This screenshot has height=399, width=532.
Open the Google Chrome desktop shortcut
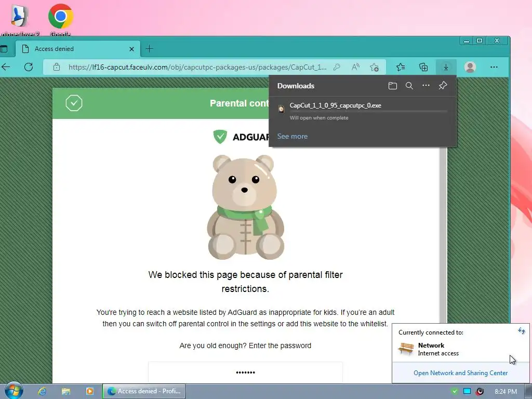60,19
